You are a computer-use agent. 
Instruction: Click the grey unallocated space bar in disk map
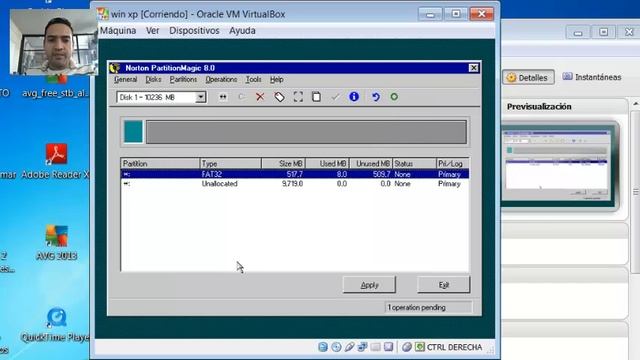307,131
